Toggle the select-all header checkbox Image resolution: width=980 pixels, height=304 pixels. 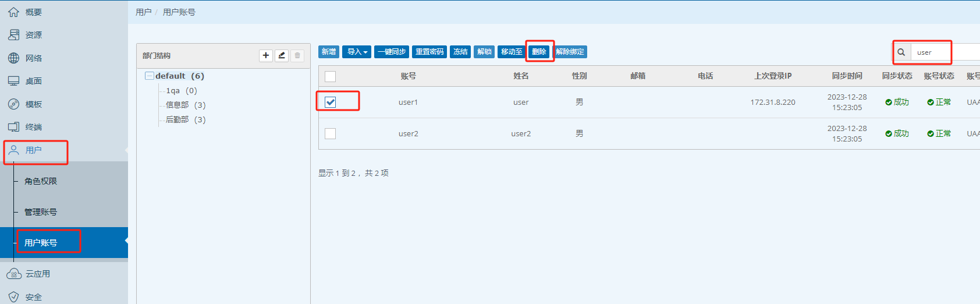tap(331, 76)
